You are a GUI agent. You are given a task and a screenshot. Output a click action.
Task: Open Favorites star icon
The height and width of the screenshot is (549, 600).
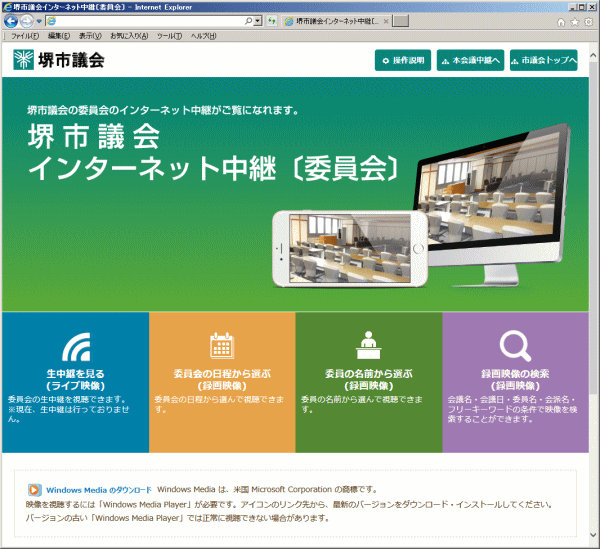click(x=575, y=22)
